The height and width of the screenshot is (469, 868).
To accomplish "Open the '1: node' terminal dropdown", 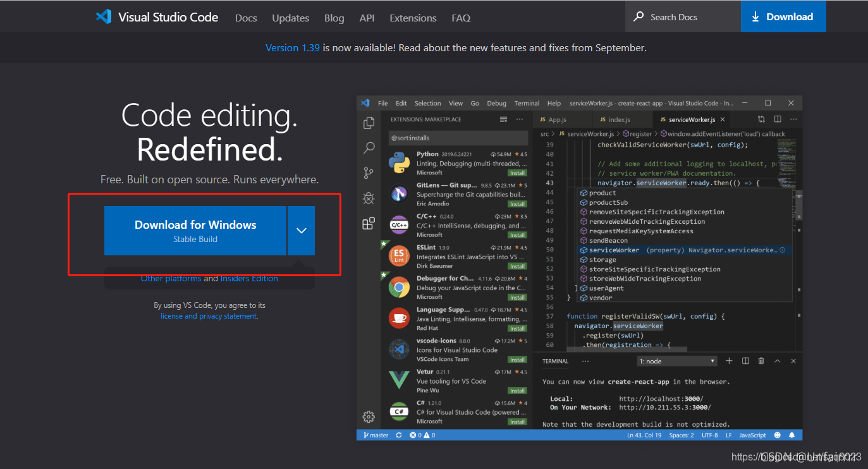I will pos(677,361).
